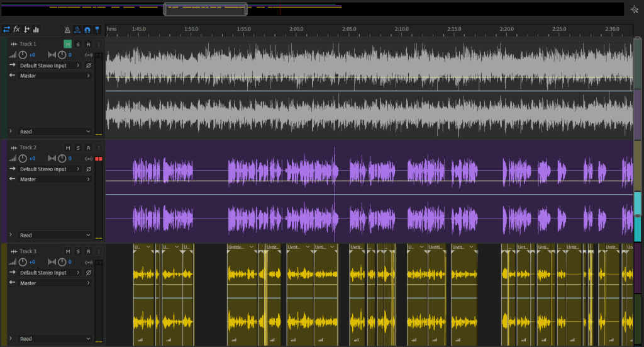Open the Inputs/Outputs view in track controls
This screenshot has height=347, width=644.
coord(6,29)
